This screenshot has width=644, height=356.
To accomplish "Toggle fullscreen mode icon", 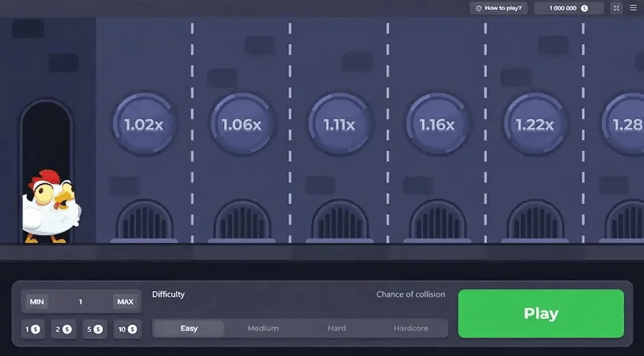I will pos(616,8).
